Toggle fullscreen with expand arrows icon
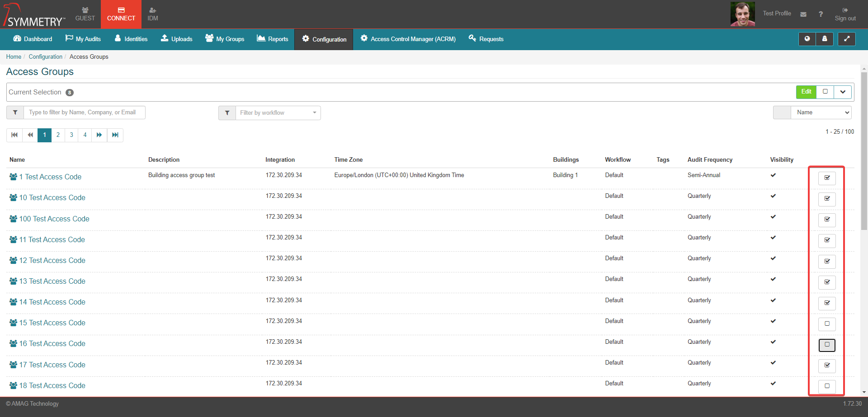Image resolution: width=868 pixels, height=417 pixels. tap(847, 39)
